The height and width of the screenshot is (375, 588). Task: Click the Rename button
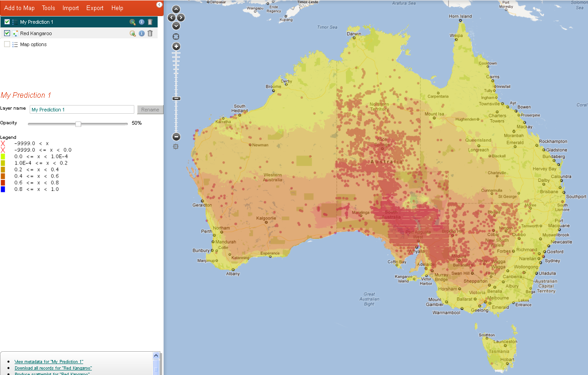150,110
